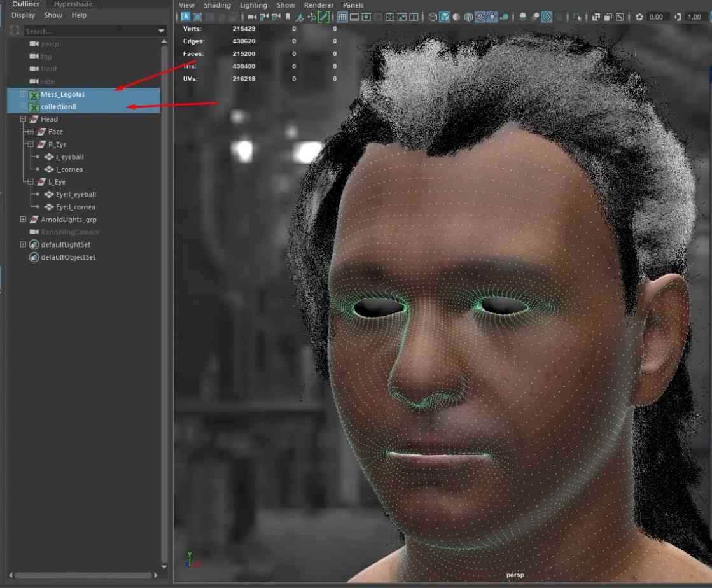The height and width of the screenshot is (588, 712).
Task: Select the RenderingCamera item
Action: tap(70, 232)
